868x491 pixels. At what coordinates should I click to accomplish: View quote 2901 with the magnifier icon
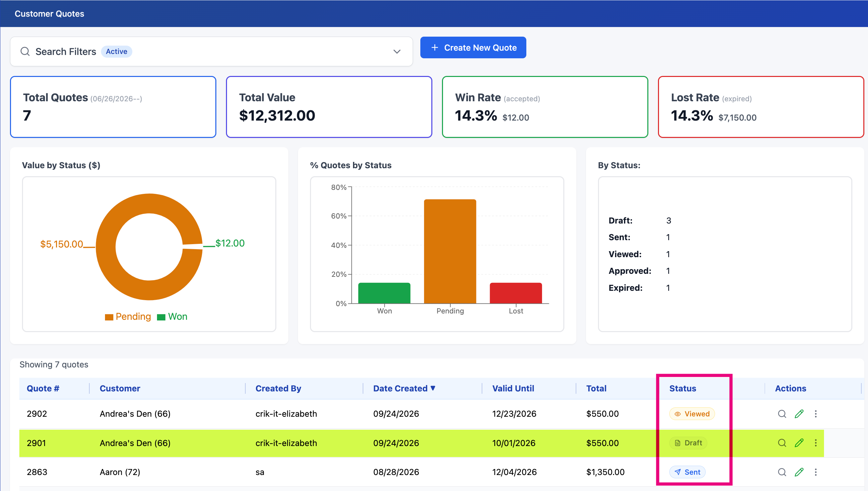click(x=782, y=443)
